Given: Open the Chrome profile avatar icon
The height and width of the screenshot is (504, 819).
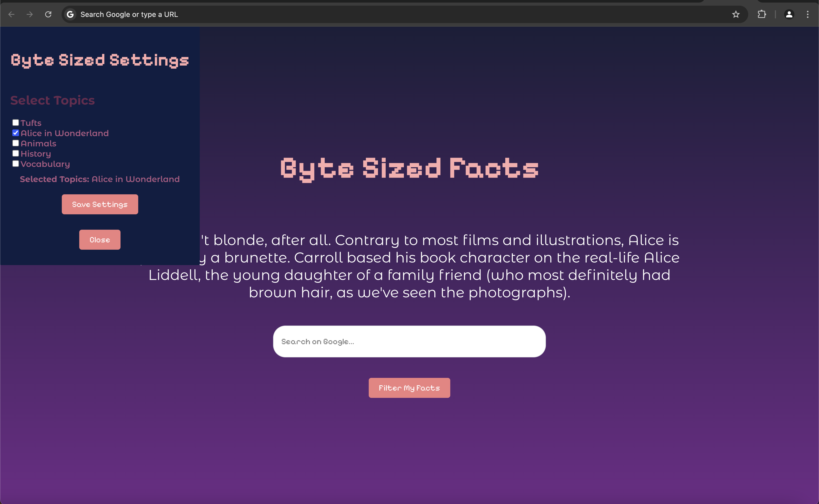Looking at the screenshot, I should pos(789,14).
